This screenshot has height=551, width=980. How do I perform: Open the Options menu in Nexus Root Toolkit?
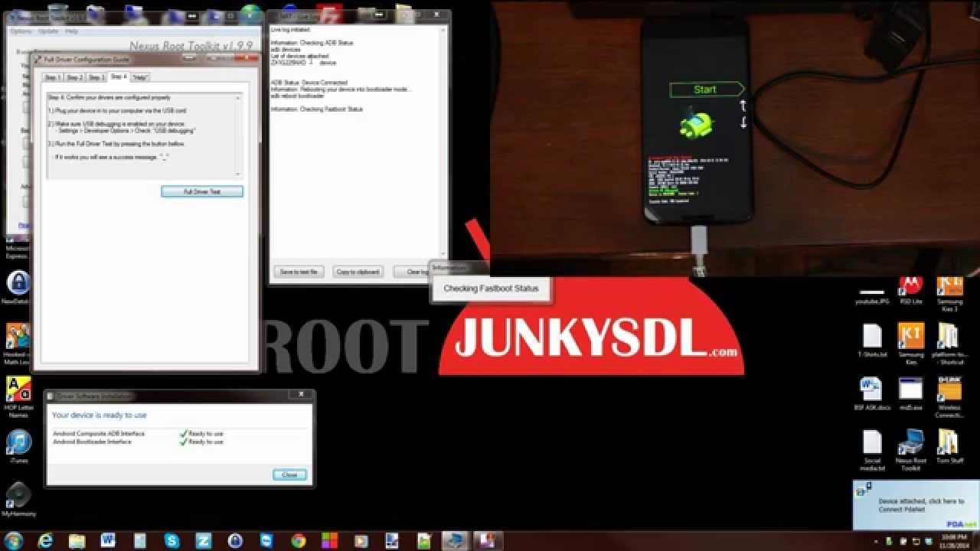click(x=21, y=31)
